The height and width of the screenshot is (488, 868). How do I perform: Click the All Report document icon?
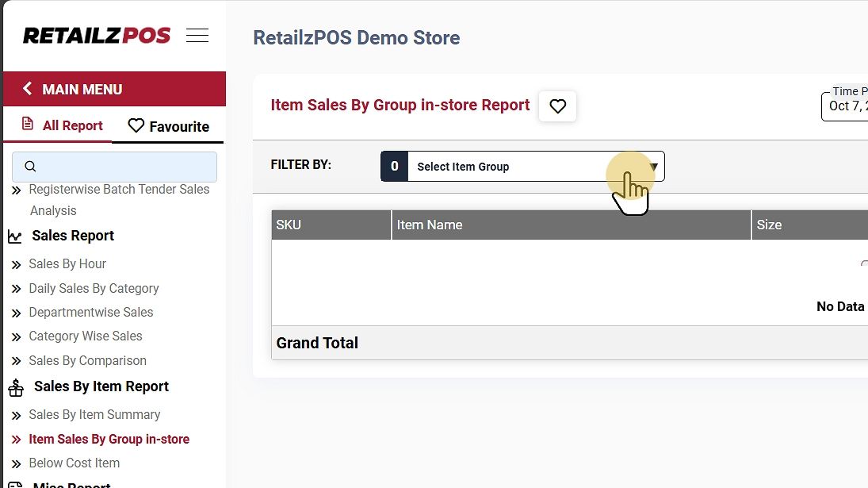[28, 125]
